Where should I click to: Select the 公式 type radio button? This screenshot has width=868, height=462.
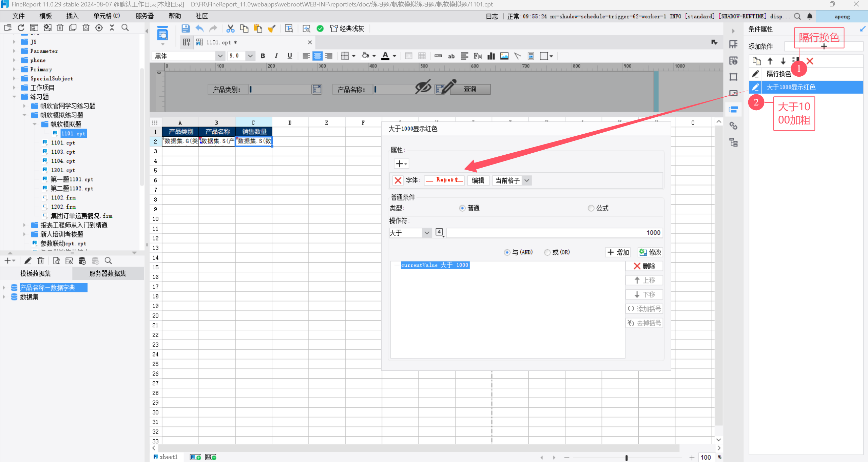pyautogui.click(x=591, y=208)
